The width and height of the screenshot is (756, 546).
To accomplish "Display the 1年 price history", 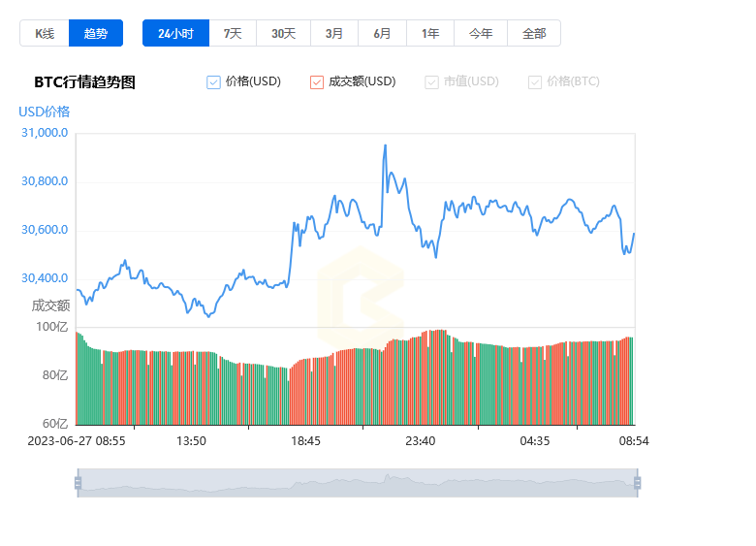I will coord(430,33).
